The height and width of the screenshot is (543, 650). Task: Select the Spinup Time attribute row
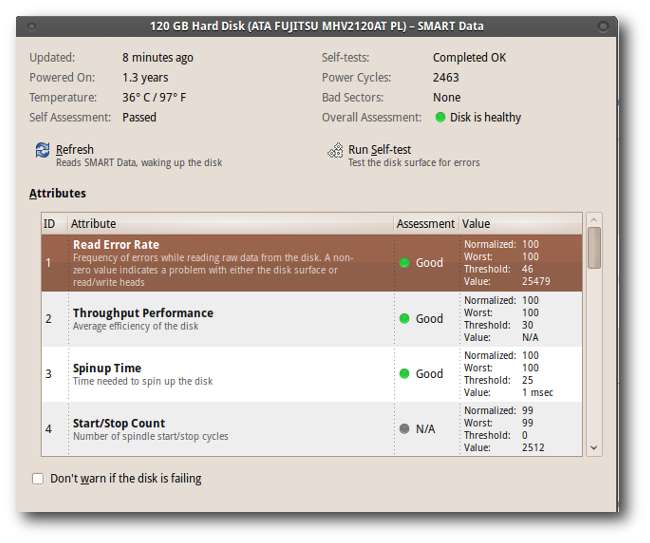312,374
